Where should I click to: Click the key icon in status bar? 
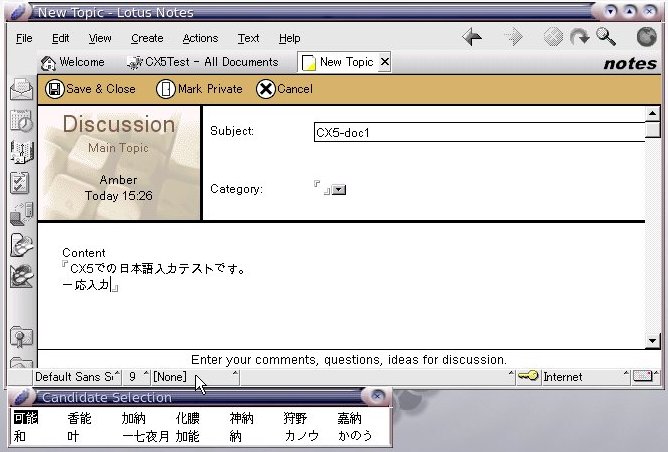[528, 376]
